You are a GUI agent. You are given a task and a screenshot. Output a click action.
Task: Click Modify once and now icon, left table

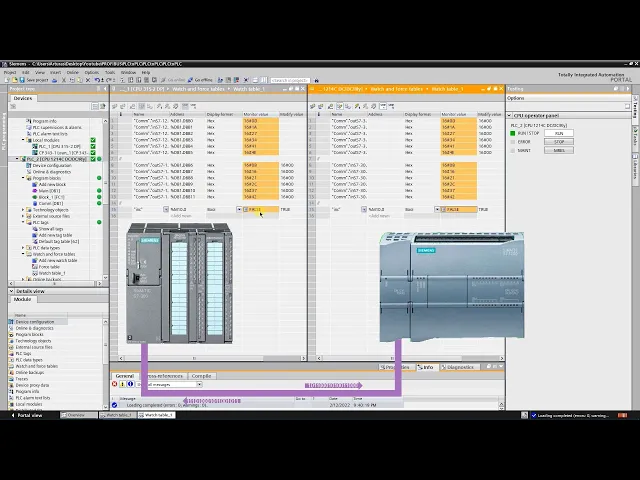160,106
